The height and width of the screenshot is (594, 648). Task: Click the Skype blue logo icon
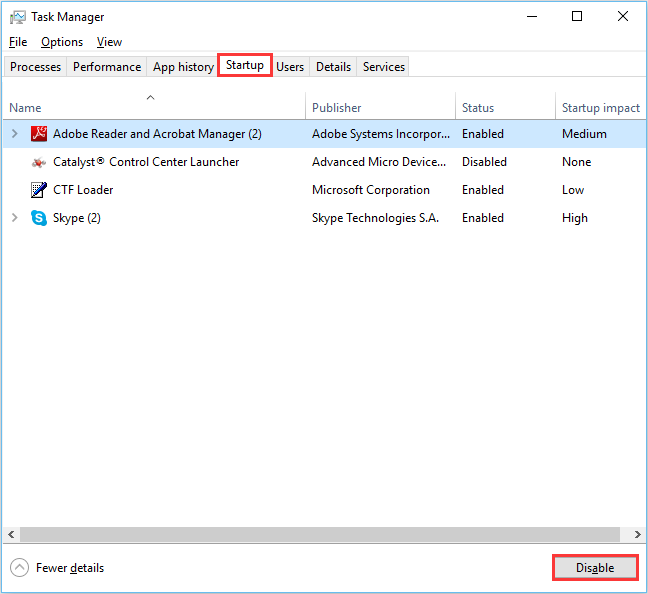(x=39, y=218)
